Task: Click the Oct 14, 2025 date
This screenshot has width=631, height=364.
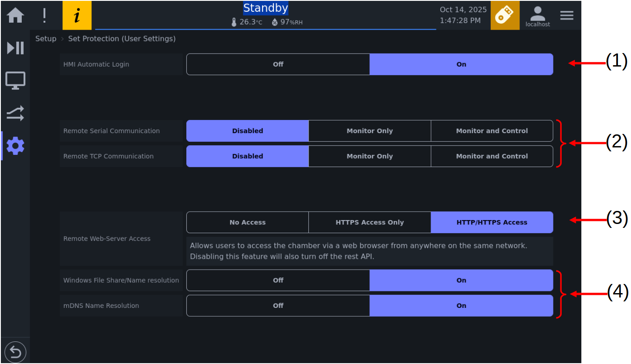Action: click(x=463, y=10)
